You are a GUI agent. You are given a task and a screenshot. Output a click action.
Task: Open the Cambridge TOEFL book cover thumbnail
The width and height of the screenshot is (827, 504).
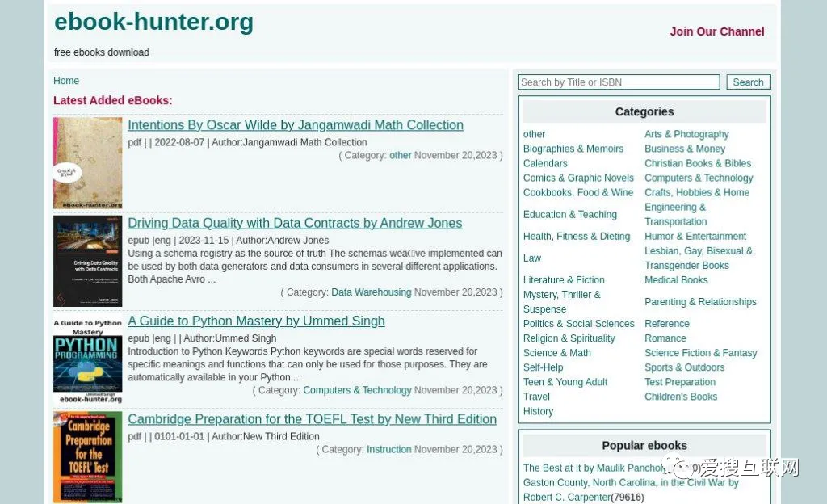(x=87, y=457)
